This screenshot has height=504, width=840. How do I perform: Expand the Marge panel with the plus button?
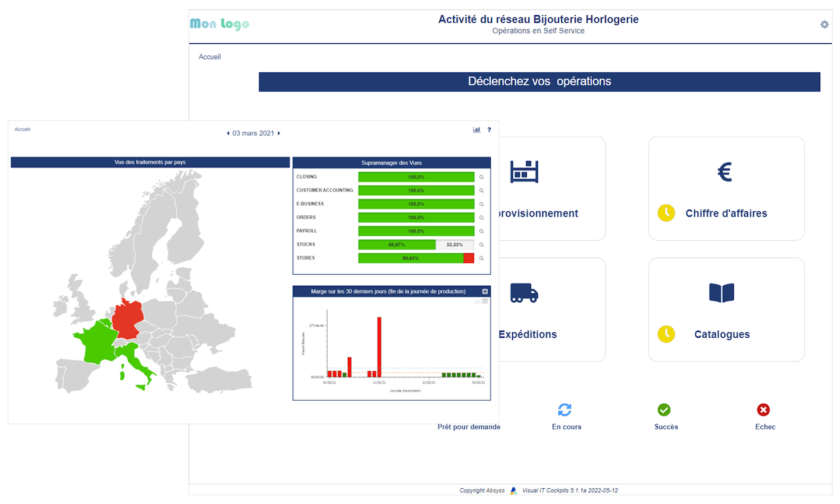click(x=485, y=290)
